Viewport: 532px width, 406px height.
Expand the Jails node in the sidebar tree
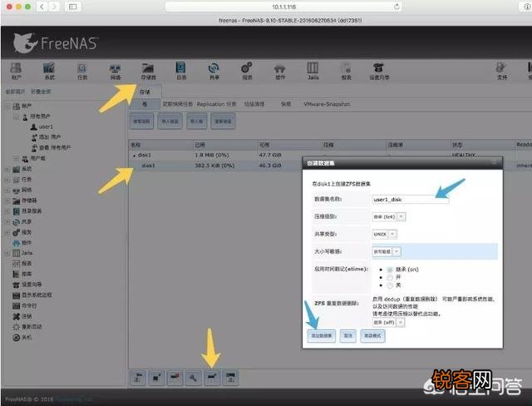pyautogui.click(x=7, y=253)
